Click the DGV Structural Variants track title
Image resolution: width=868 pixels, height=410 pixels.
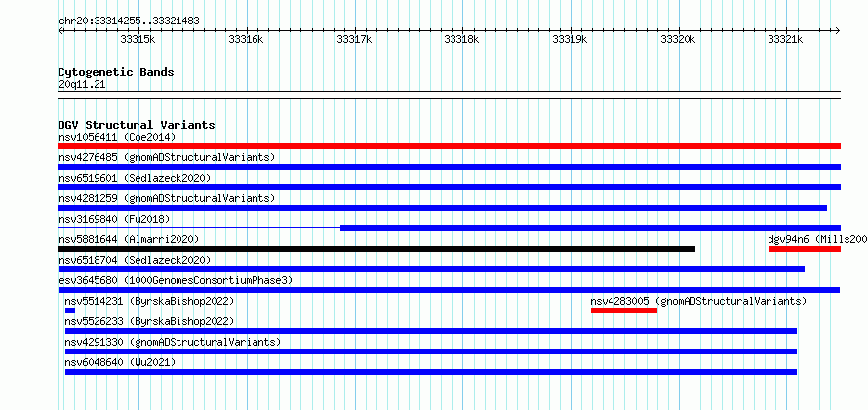[137, 125]
